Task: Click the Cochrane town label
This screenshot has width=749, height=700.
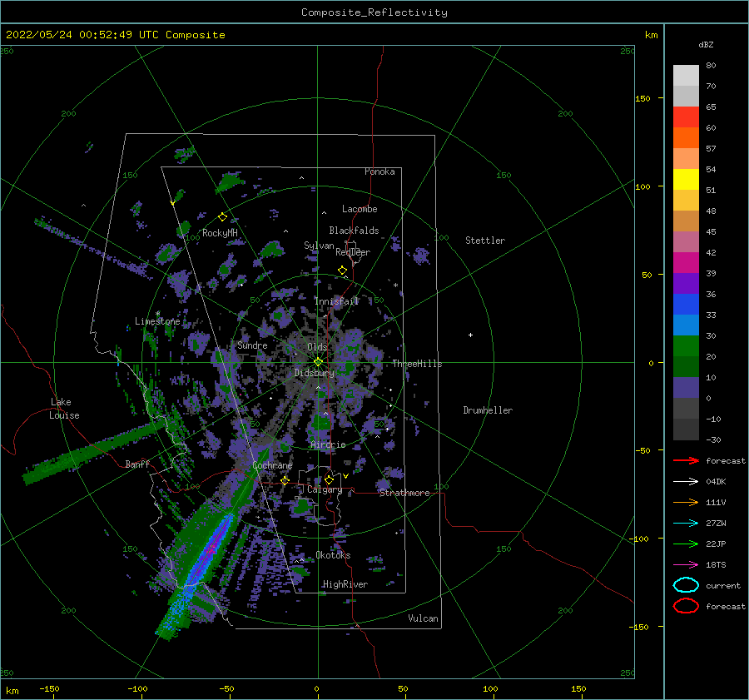Action: pyautogui.click(x=272, y=465)
